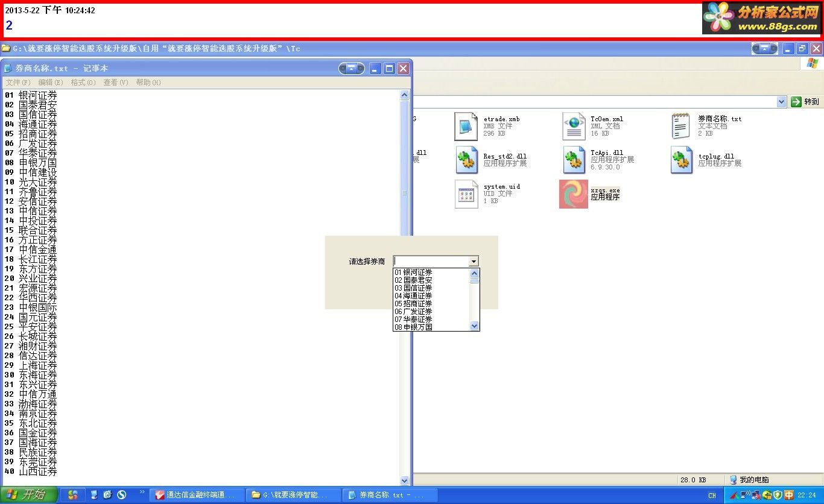Open Notepad 格式(O) menu

click(x=83, y=83)
